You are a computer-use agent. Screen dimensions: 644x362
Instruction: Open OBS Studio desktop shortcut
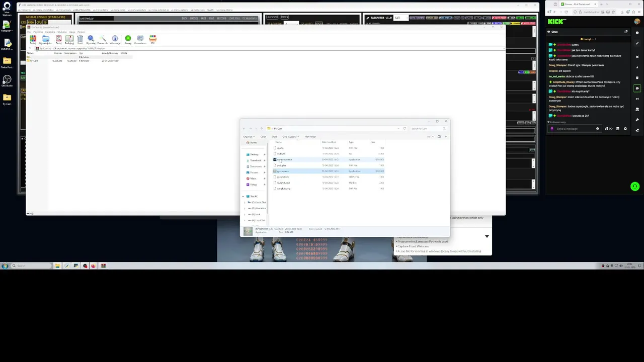[x=7, y=81]
